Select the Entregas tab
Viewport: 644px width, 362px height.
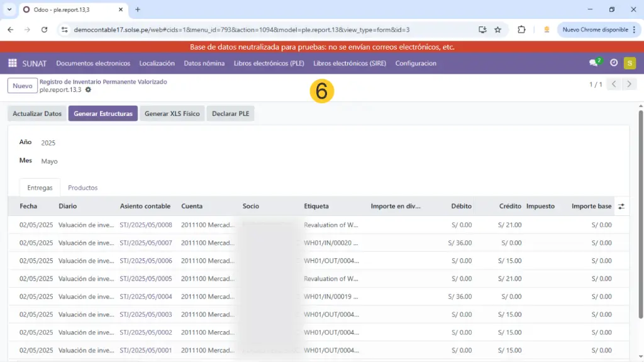coord(40,188)
